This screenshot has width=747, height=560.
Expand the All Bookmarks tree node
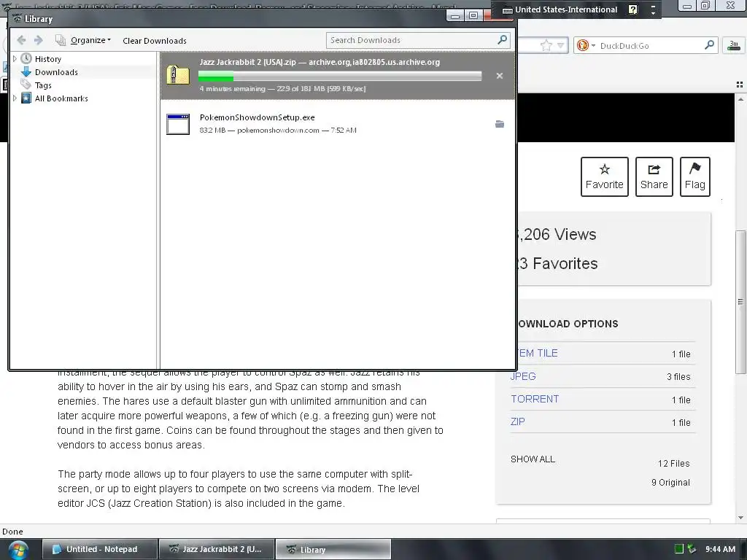(x=15, y=98)
